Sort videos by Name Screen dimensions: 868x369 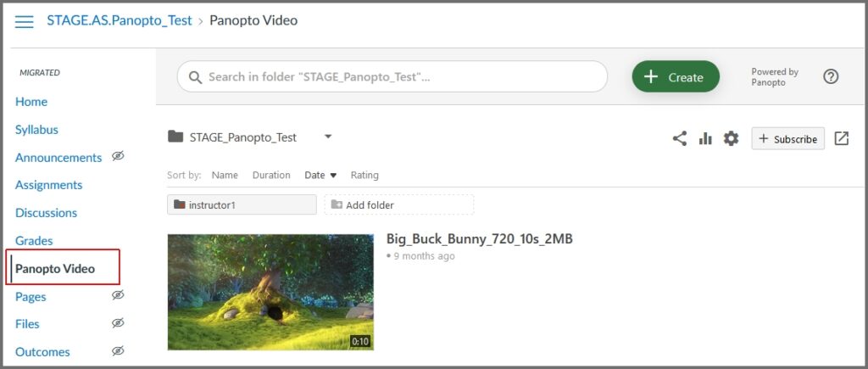(x=225, y=175)
